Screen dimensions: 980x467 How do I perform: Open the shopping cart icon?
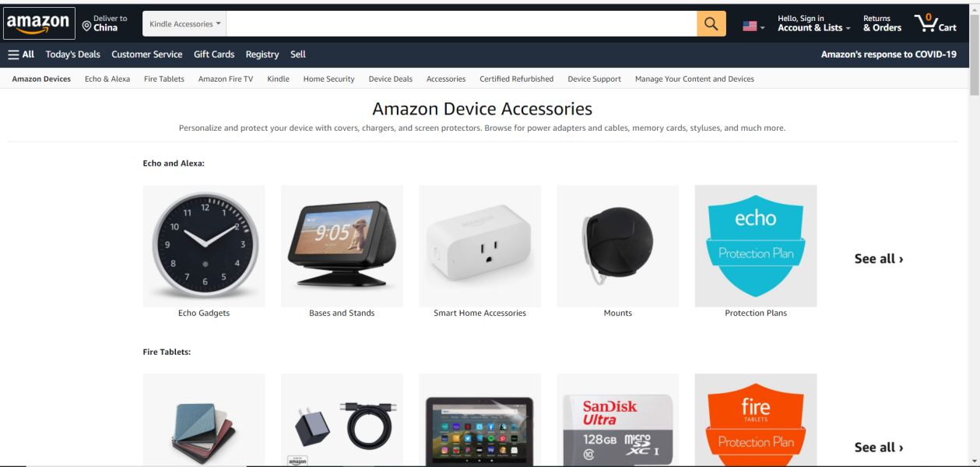(x=935, y=23)
